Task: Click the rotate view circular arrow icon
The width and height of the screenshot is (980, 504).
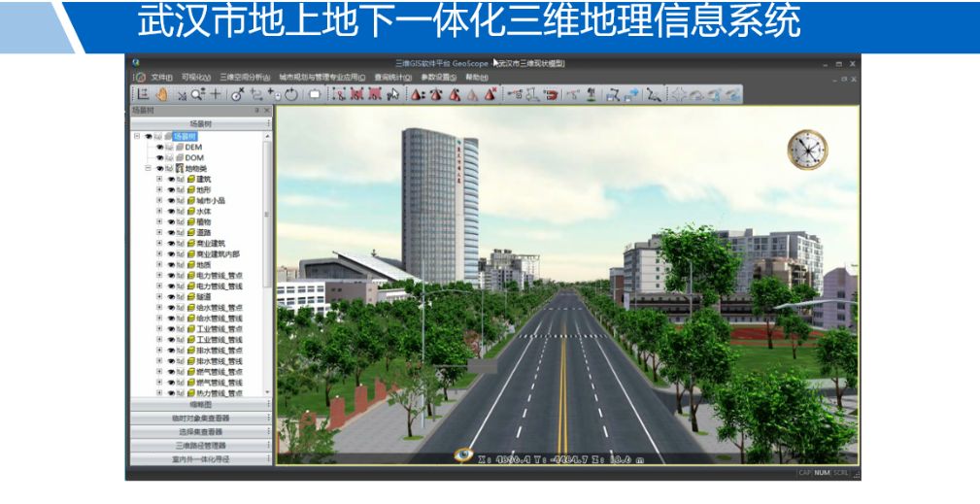Action: [x=290, y=94]
